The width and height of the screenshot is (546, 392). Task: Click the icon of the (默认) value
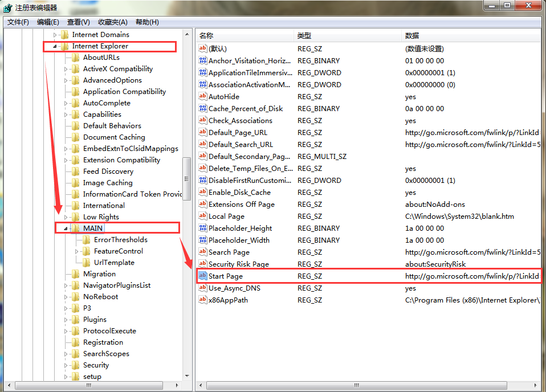click(203, 48)
